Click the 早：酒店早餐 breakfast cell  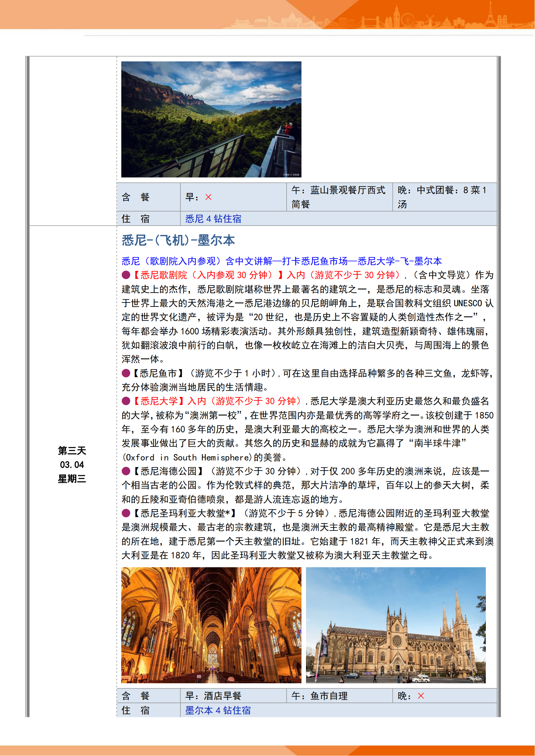tap(233, 696)
